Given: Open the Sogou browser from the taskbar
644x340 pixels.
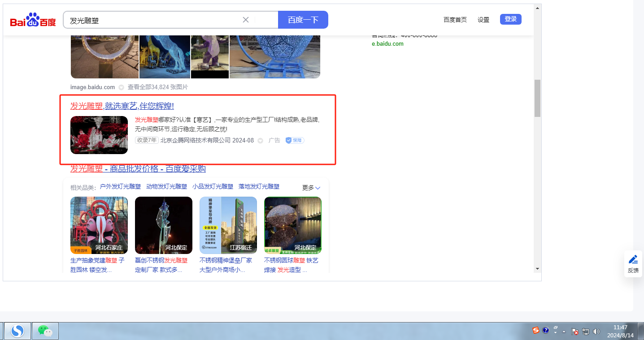Looking at the screenshot, I should [x=17, y=331].
